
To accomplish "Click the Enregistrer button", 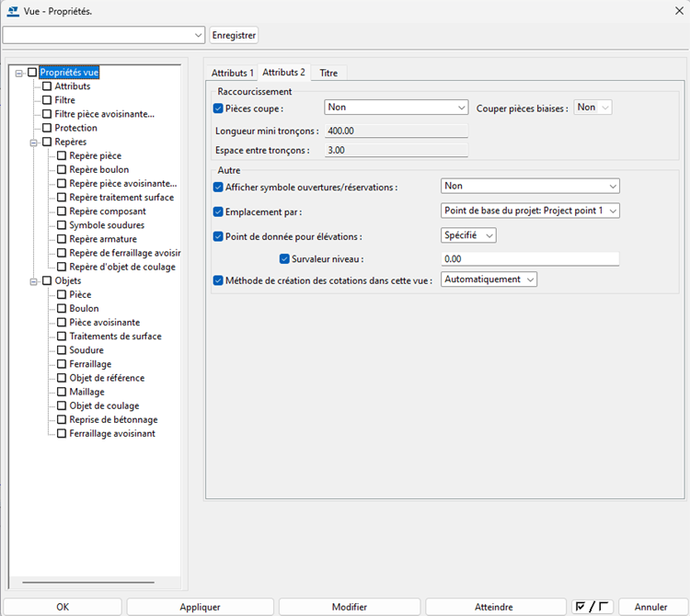I will coord(235,35).
